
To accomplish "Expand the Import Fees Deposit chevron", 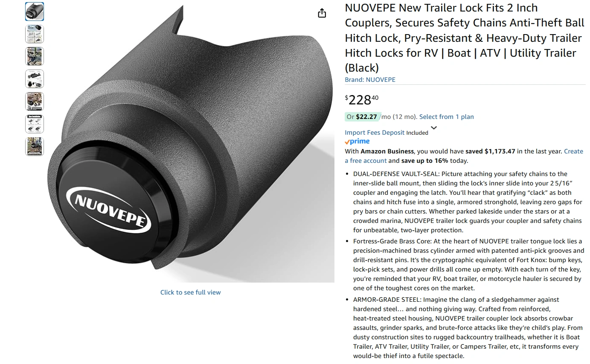I will click(x=434, y=128).
